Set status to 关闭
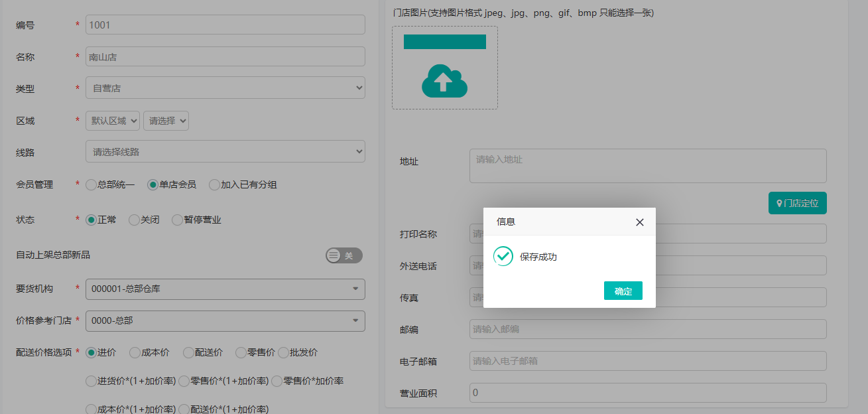868x414 pixels. coord(134,220)
